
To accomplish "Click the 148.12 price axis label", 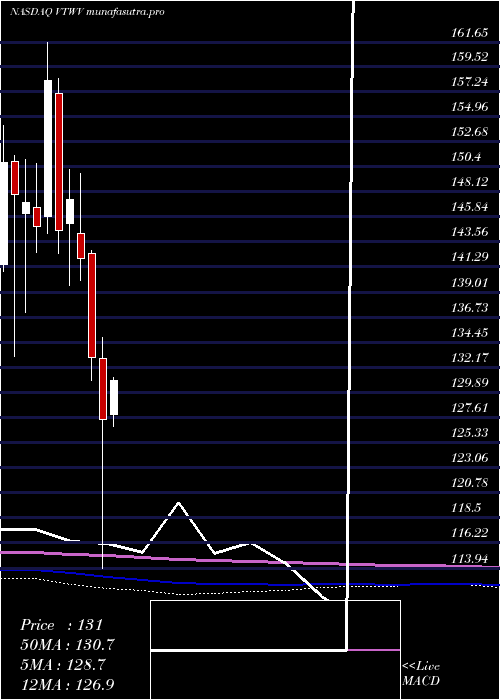I will coord(470,182).
